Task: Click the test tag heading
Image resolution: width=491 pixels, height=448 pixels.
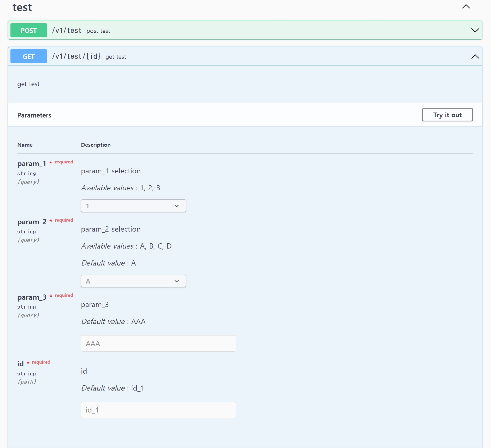Action: [x=22, y=7]
